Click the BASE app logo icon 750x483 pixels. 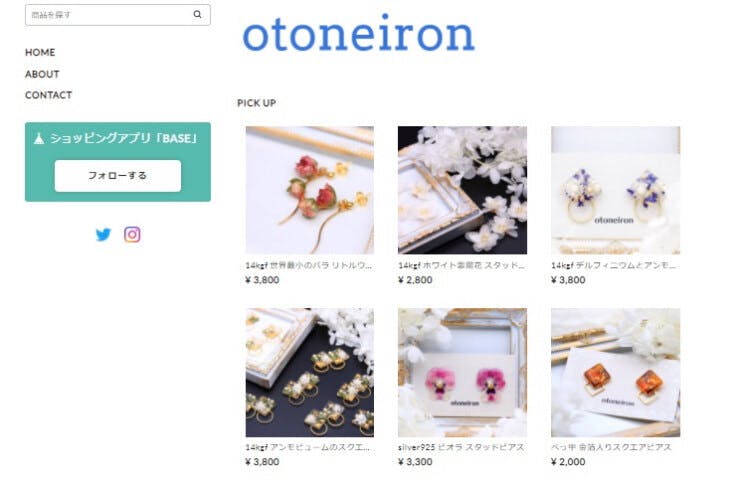point(39,139)
